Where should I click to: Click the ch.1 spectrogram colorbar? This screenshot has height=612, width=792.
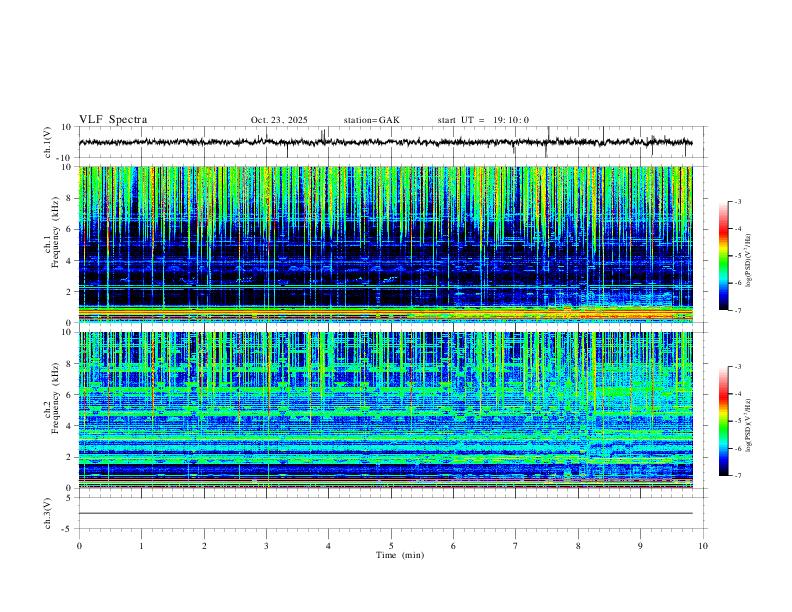click(x=723, y=256)
